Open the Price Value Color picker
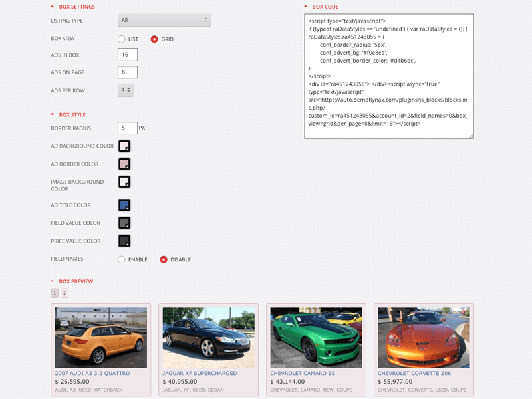The width and height of the screenshot is (532, 399). [x=124, y=241]
